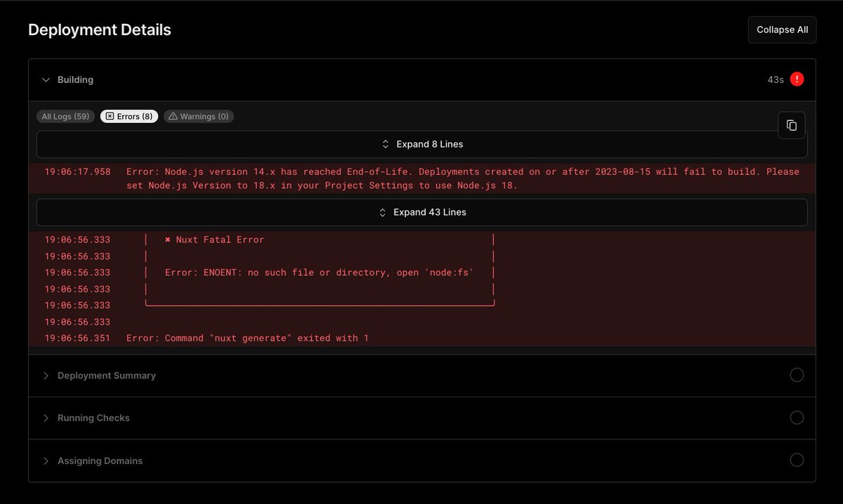Click the red error badge beside 43s

point(798,79)
